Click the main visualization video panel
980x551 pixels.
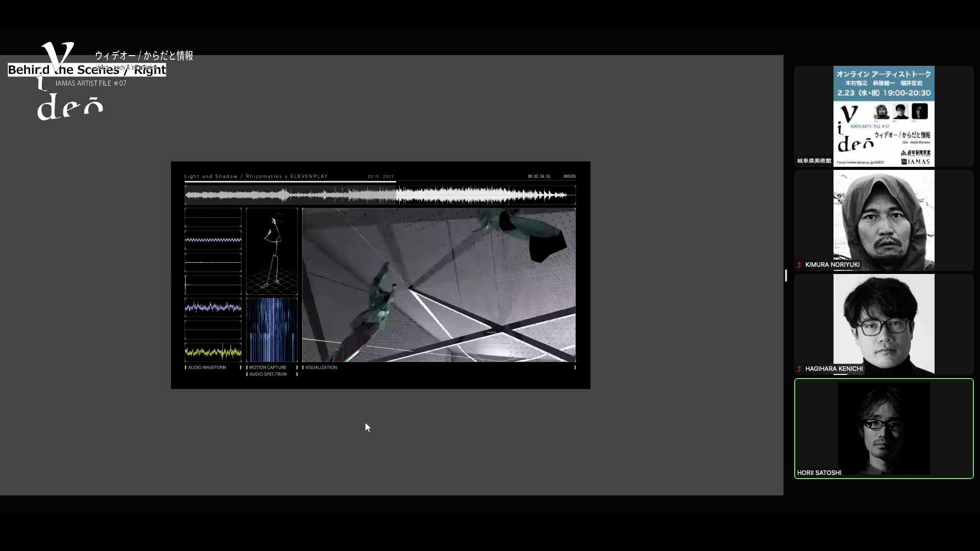coord(439,285)
